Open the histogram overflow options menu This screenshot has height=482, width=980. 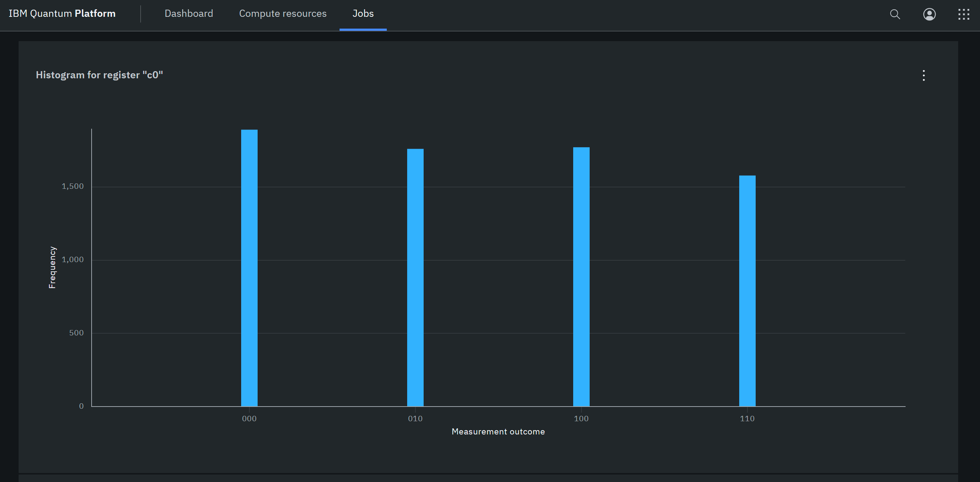pyautogui.click(x=924, y=75)
